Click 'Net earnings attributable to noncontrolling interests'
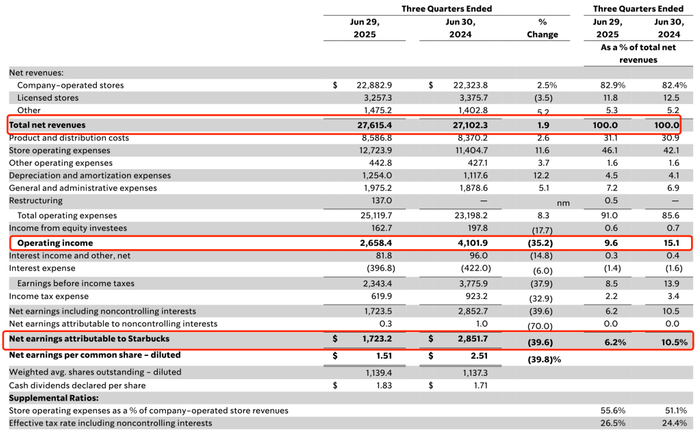700x436 pixels. click(113, 324)
